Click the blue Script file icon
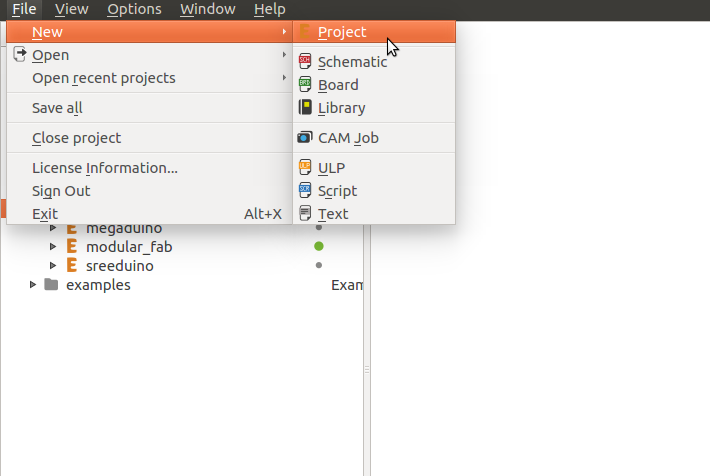The image size is (710, 476). (x=305, y=191)
